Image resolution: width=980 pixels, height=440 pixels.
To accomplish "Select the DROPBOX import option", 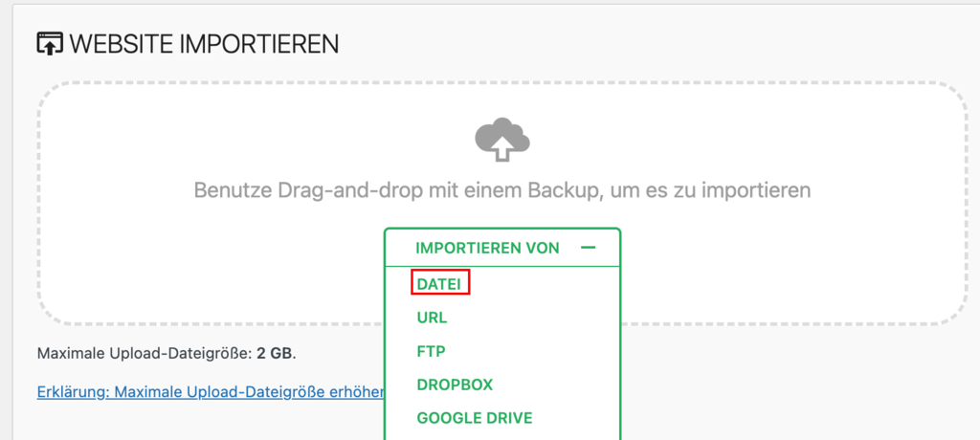I will (455, 385).
